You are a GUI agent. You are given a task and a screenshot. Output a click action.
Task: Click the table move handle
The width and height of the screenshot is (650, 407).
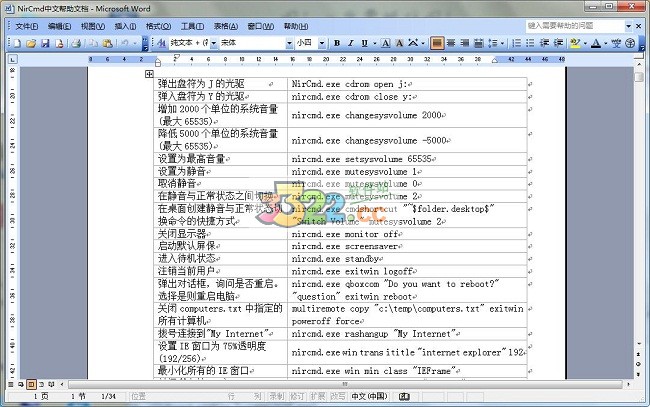[x=149, y=74]
